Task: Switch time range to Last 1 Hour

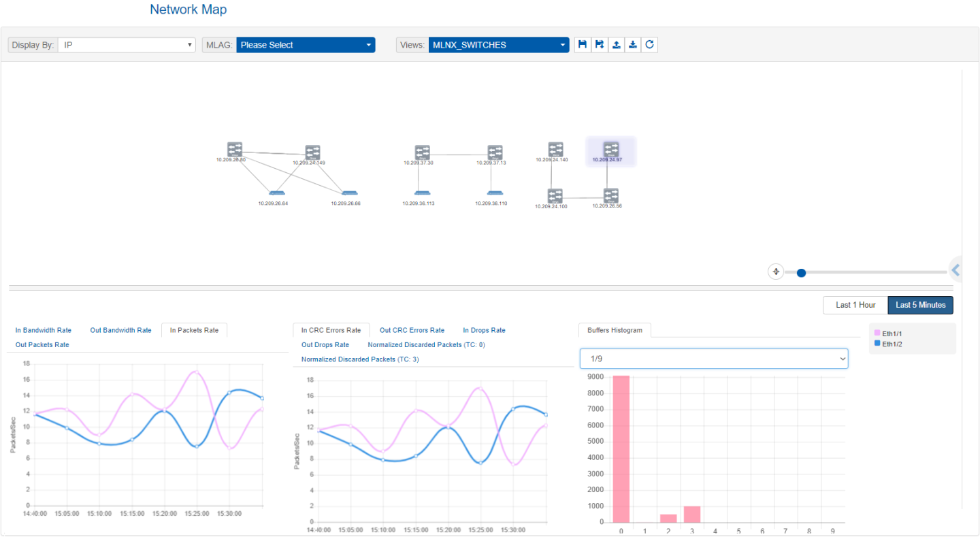Action: click(855, 305)
